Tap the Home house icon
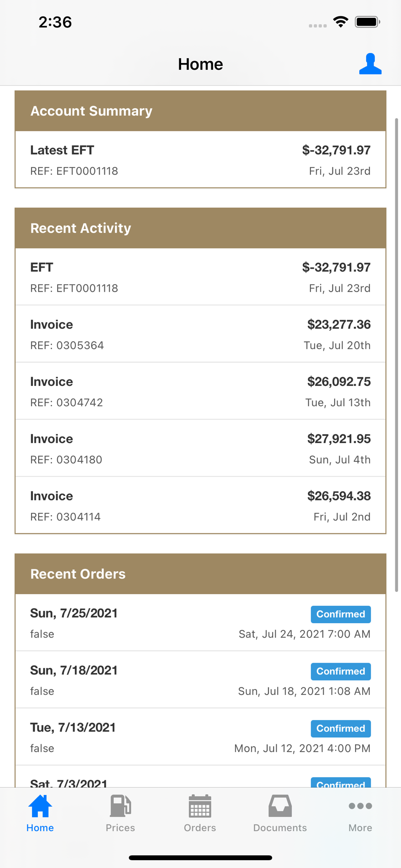This screenshot has height=868, width=401. (x=40, y=806)
